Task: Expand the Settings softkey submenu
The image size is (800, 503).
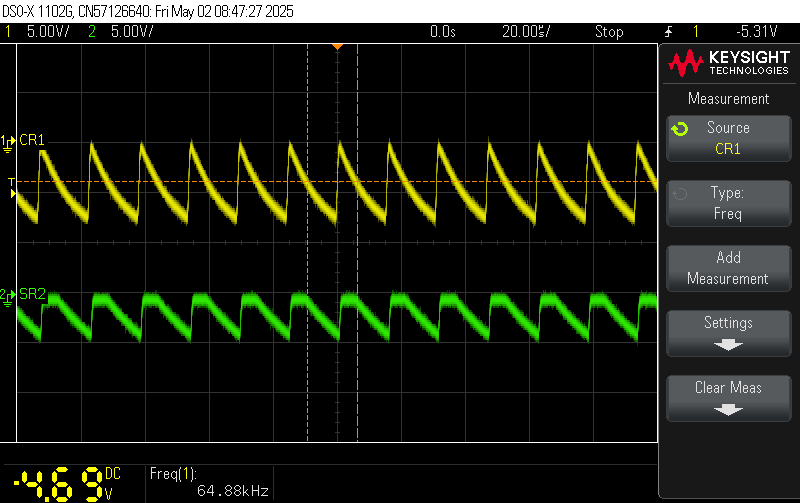Action: point(727,332)
